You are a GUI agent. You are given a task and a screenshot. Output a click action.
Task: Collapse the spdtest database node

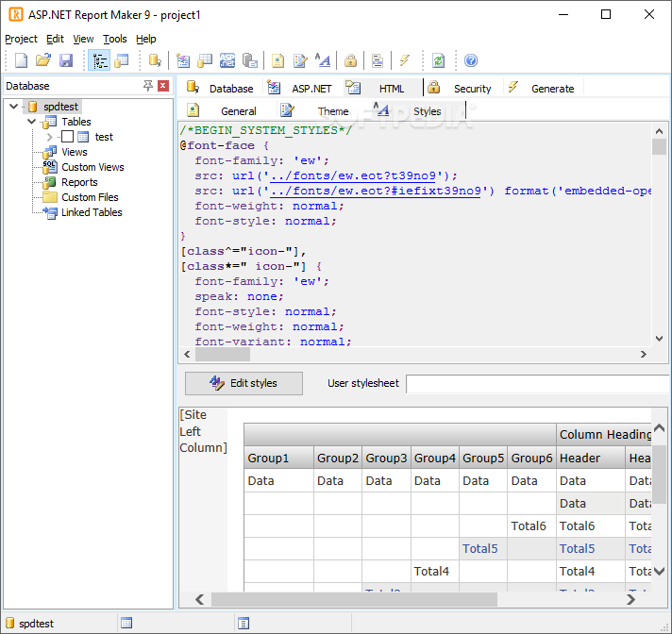(14, 107)
